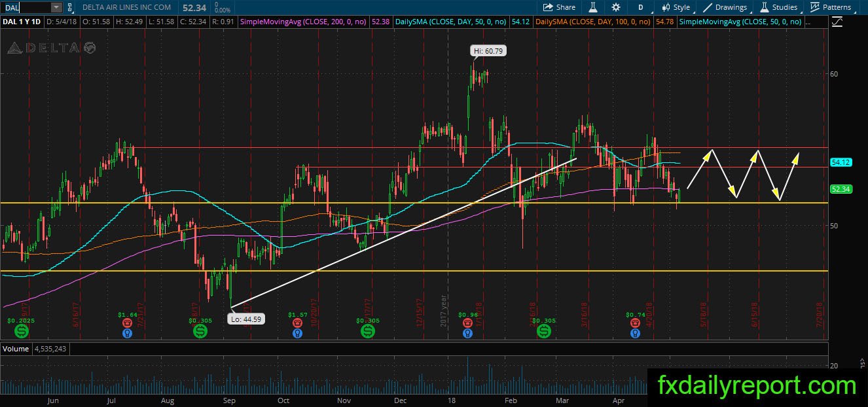Click the green 52.34 price axis bubble

(840, 189)
